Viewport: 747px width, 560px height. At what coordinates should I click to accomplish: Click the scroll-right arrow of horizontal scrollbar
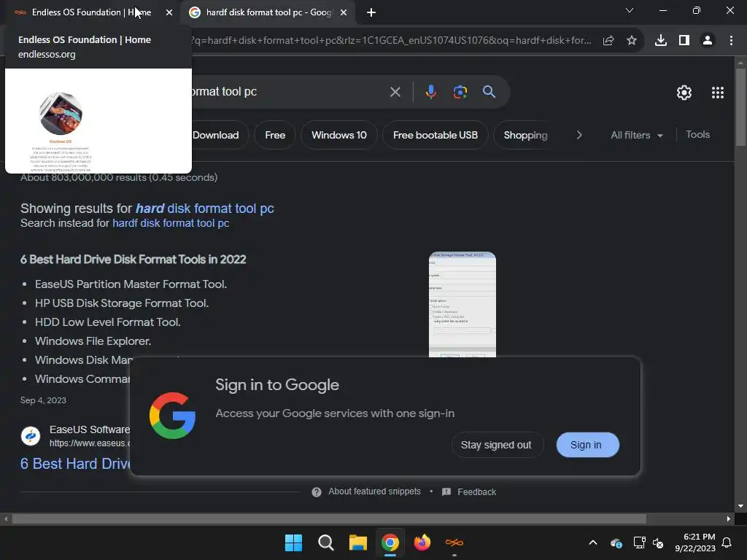point(729,519)
